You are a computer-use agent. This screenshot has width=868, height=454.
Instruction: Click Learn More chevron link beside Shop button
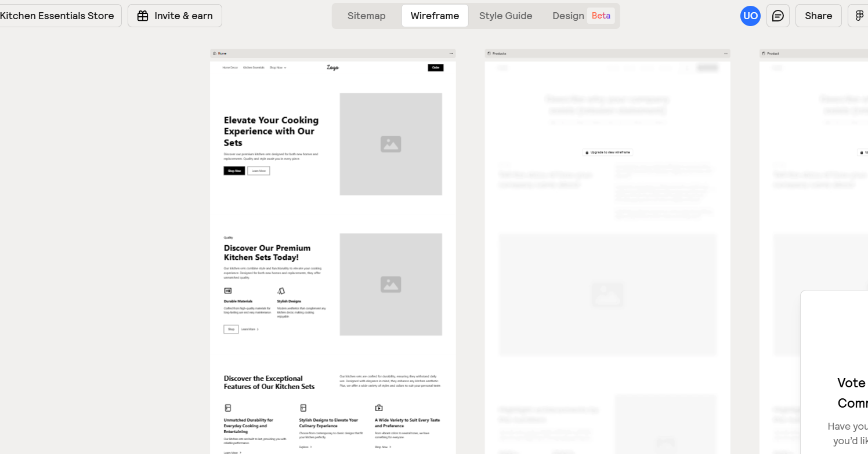[249, 329]
